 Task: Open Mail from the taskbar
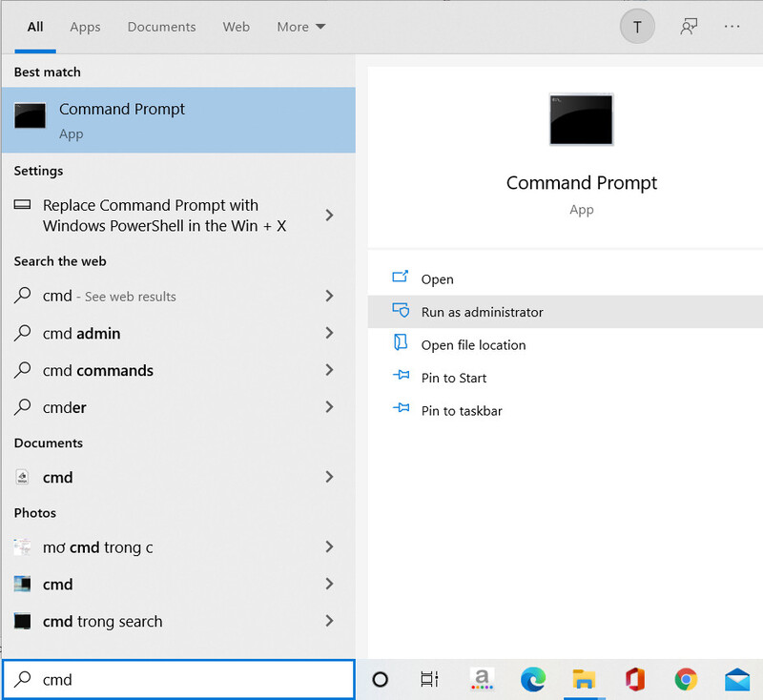coord(737,679)
